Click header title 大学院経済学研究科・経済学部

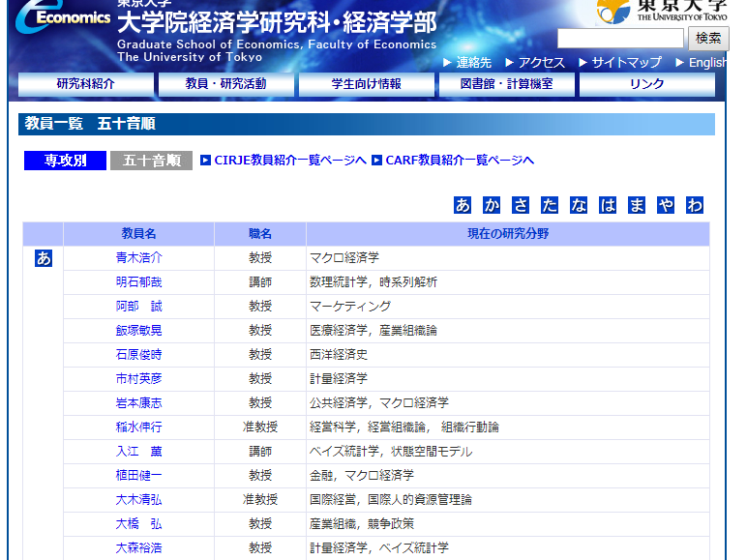[277, 22]
